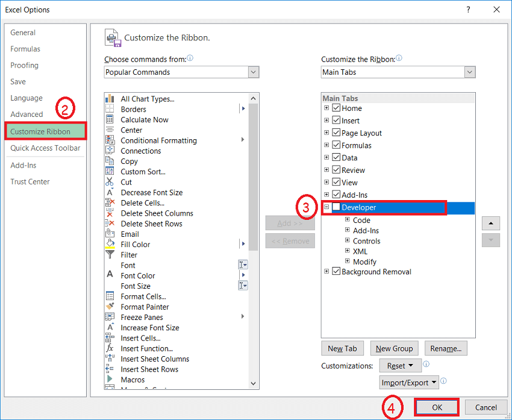Select the Copy command icon

(x=110, y=161)
